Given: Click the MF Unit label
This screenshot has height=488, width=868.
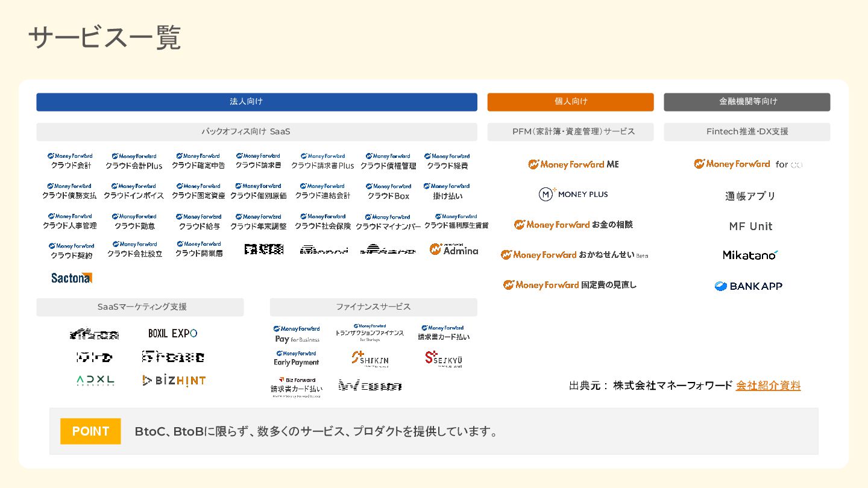Looking at the screenshot, I should (x=750, y=227).
